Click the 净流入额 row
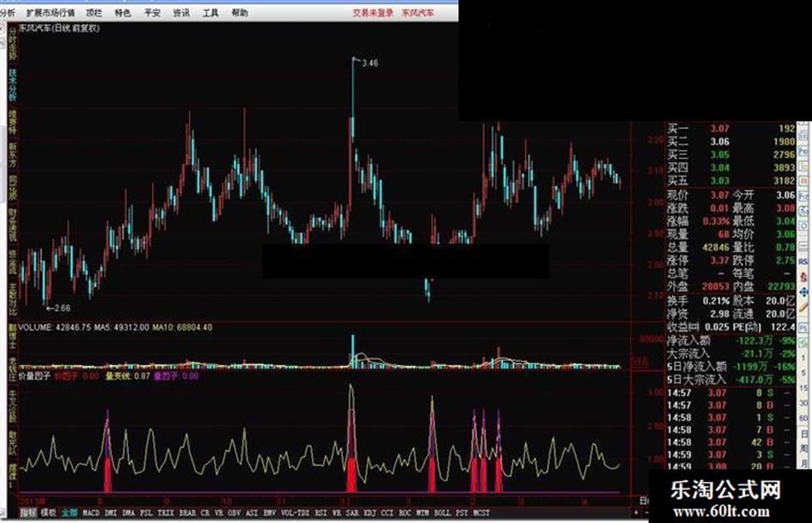 pyautogui.click(x=730, y=341)
